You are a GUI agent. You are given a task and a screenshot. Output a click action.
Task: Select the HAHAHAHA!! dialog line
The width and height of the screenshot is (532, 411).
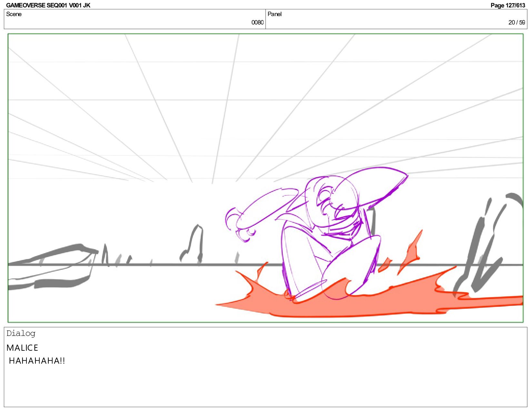point(37,361)
